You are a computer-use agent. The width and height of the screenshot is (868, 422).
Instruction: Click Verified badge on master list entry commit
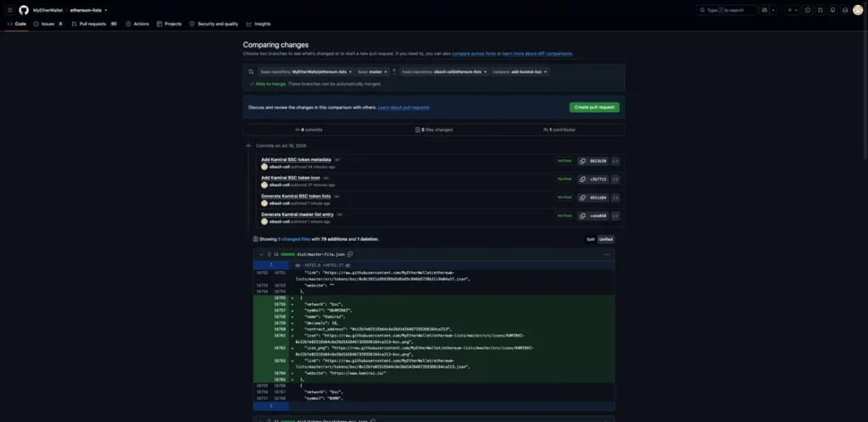tap(564, 216)
